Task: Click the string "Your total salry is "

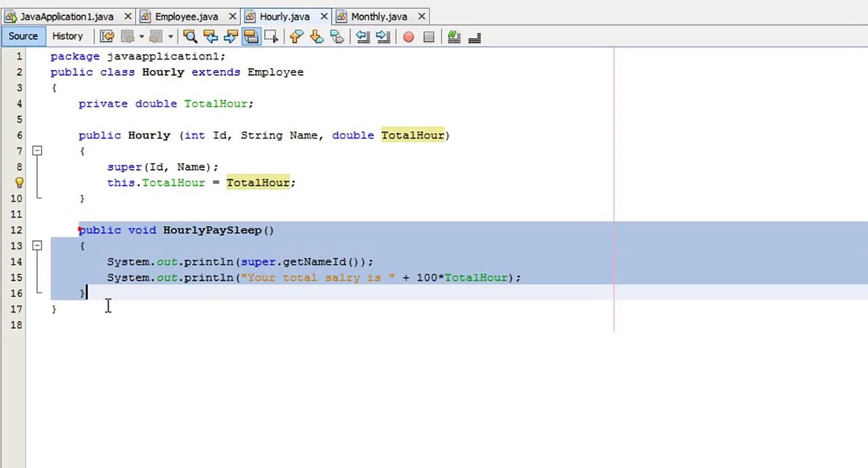Action: pos(318,278)
